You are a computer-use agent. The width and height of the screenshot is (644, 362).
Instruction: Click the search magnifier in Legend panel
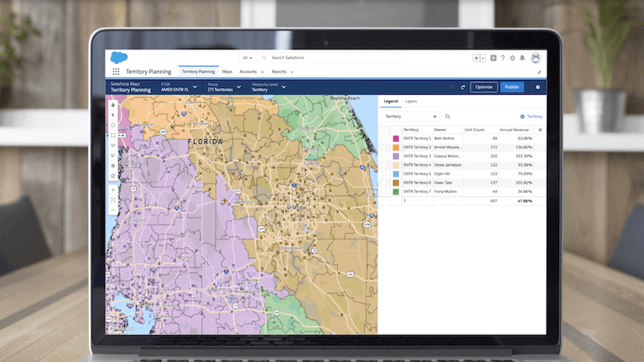click(448, 116)
